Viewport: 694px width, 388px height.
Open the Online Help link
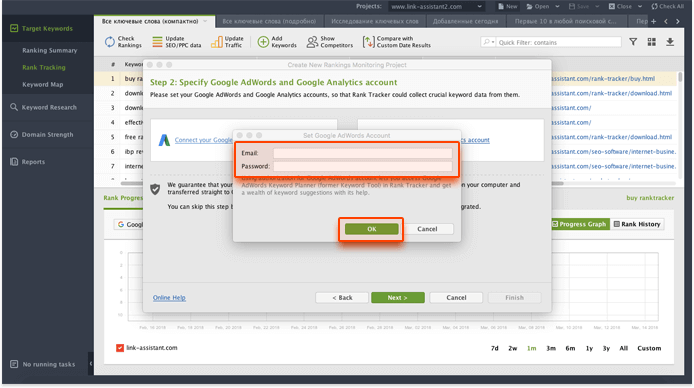(x=169, y=298)
